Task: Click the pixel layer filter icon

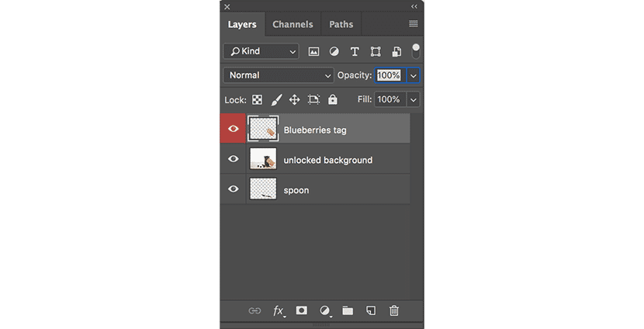Action: (x=314, y=51)
